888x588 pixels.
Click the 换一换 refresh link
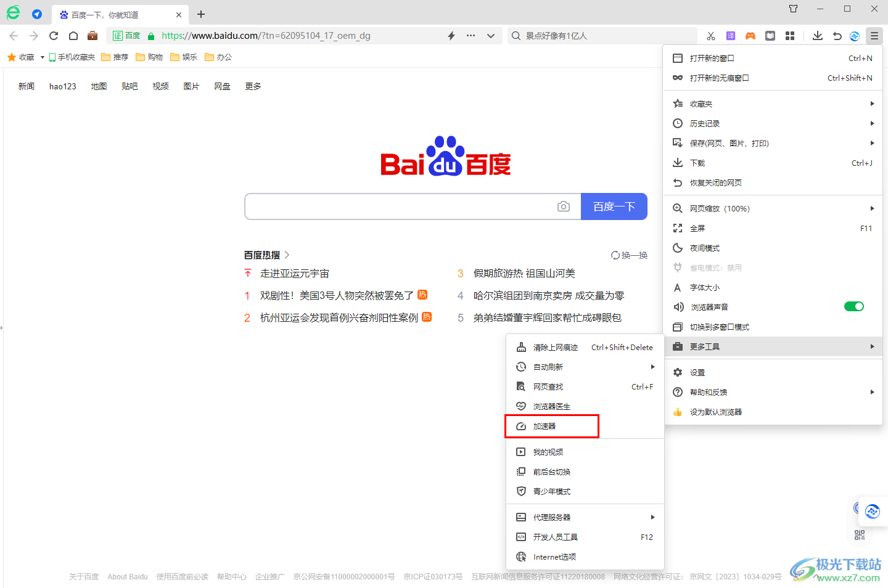coord(630,255)
